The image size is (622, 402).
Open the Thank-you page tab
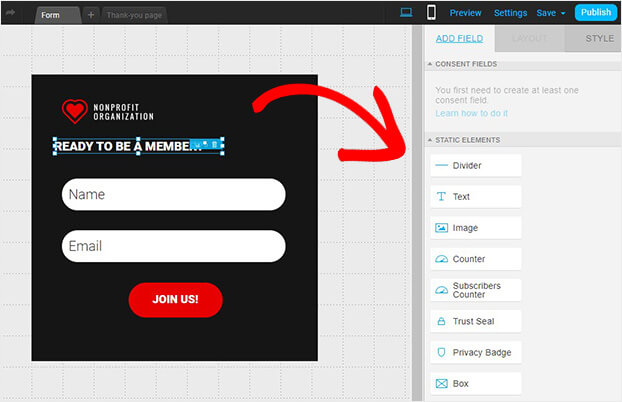point(134,15)
